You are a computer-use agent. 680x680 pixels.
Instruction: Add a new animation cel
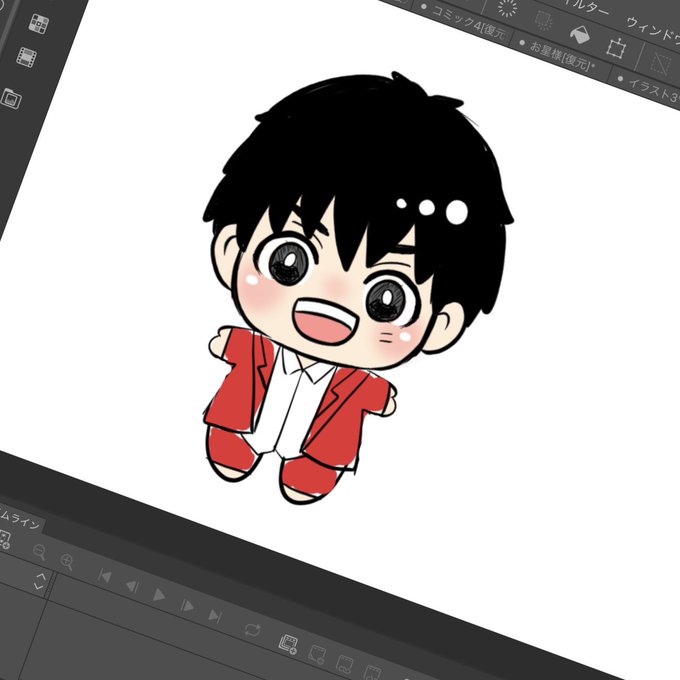click(317, 655)
